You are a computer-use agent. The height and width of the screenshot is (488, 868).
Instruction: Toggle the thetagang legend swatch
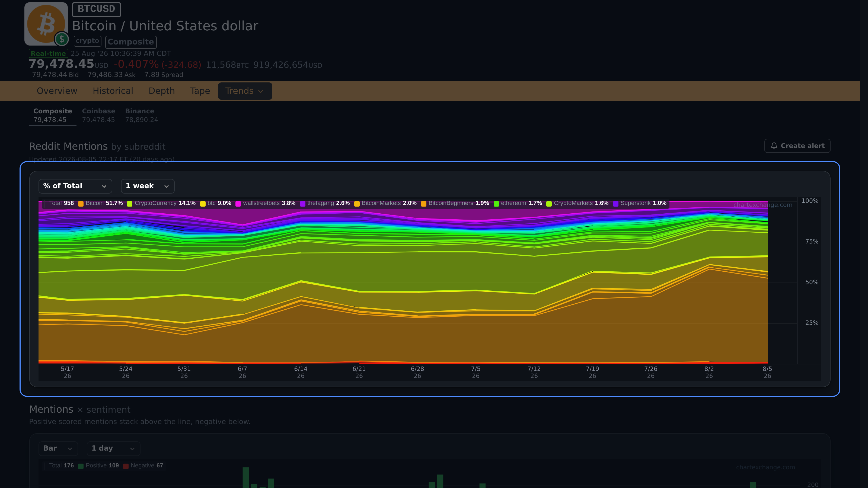[x=303, y=203]
